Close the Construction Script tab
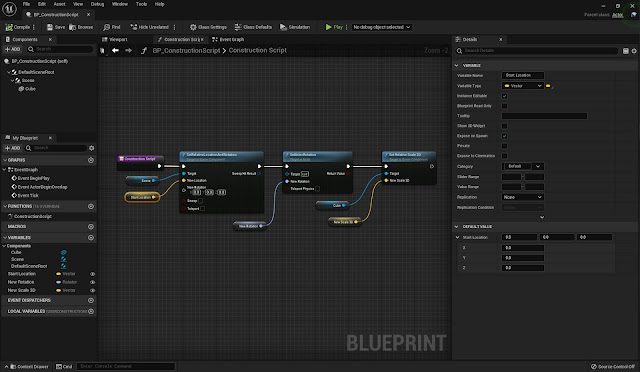Viewport: 640px width, 372px height. [202, 39]
